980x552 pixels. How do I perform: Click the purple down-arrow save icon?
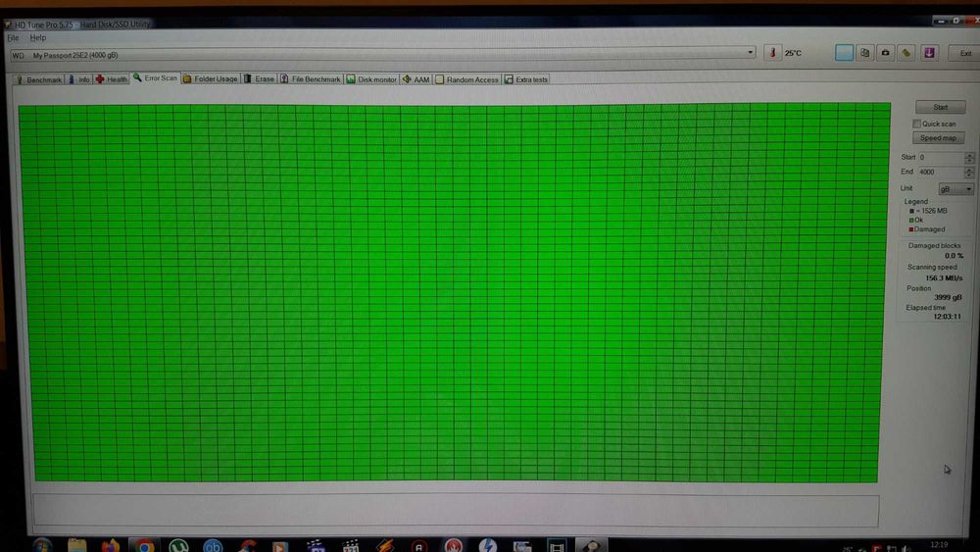click(929, 53)
